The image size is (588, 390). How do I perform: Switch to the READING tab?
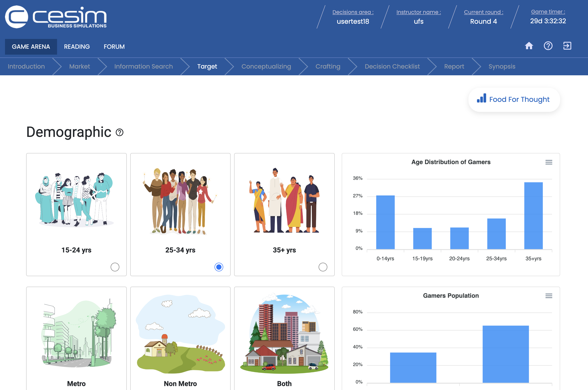[x=77, y=47]
